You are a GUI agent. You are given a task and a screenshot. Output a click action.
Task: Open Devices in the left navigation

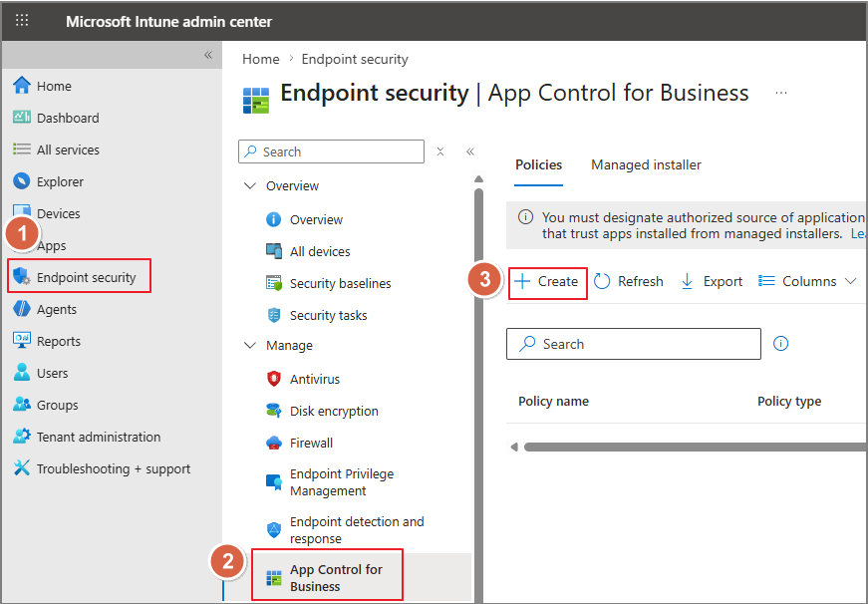point(58,213)
